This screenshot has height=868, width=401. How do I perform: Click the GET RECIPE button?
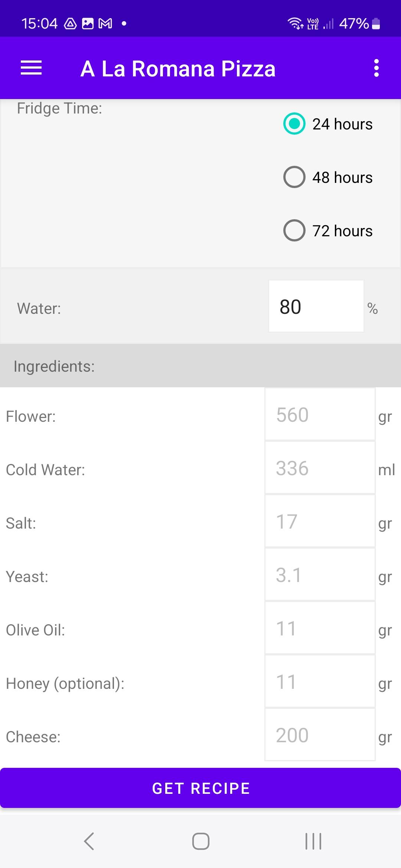[200, 788]
